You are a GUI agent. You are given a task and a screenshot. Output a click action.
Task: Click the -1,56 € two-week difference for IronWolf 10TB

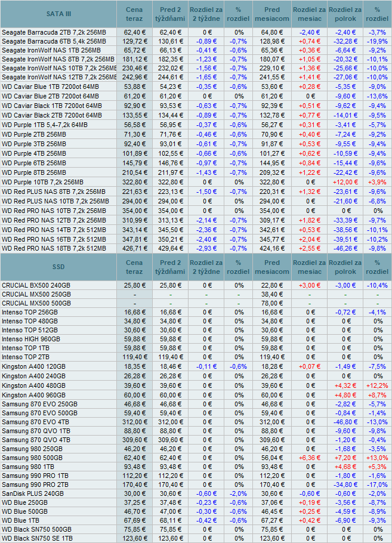point(206,68)
